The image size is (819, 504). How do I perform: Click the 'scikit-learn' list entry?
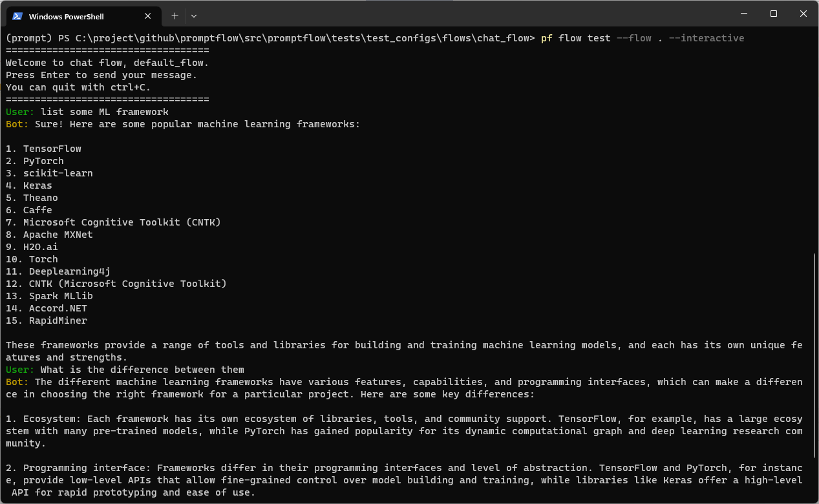(x=58, y=173)
